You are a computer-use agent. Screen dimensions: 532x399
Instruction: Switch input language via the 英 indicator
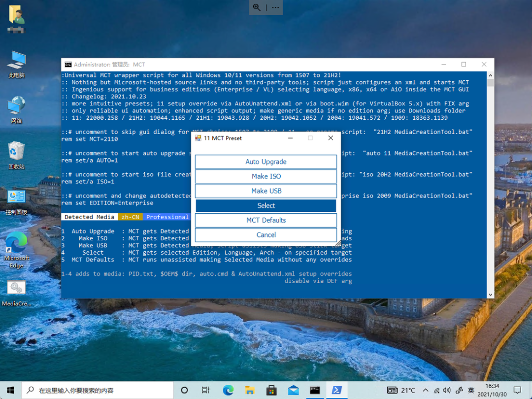tap(470, 390)
